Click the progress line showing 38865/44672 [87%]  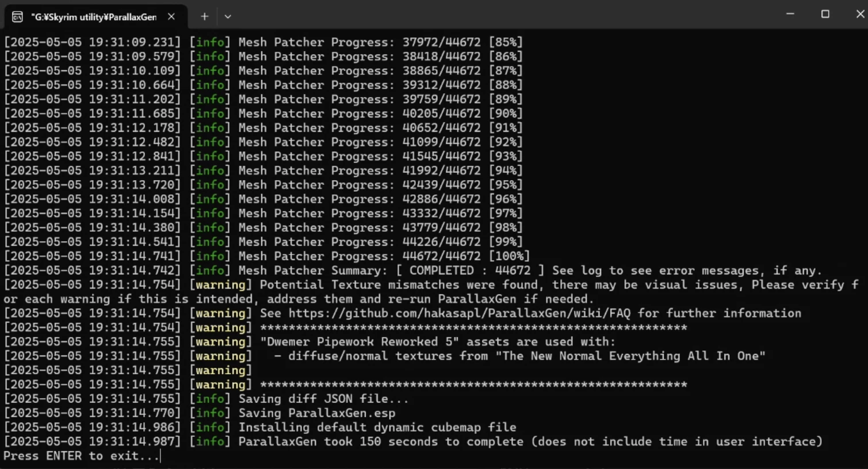click(263, 71)
